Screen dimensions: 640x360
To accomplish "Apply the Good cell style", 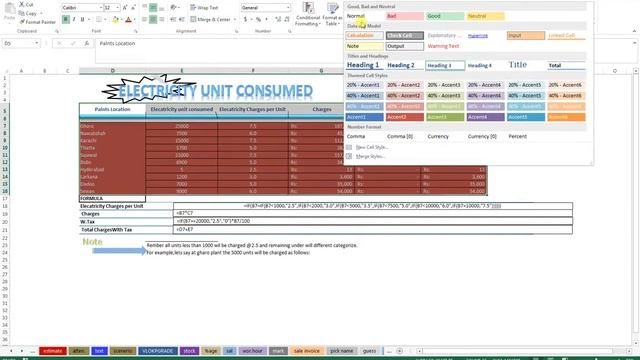I will [x=445, y=16].
